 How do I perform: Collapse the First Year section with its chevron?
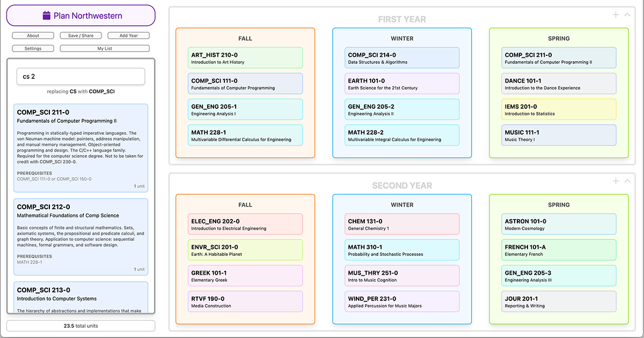628,14
